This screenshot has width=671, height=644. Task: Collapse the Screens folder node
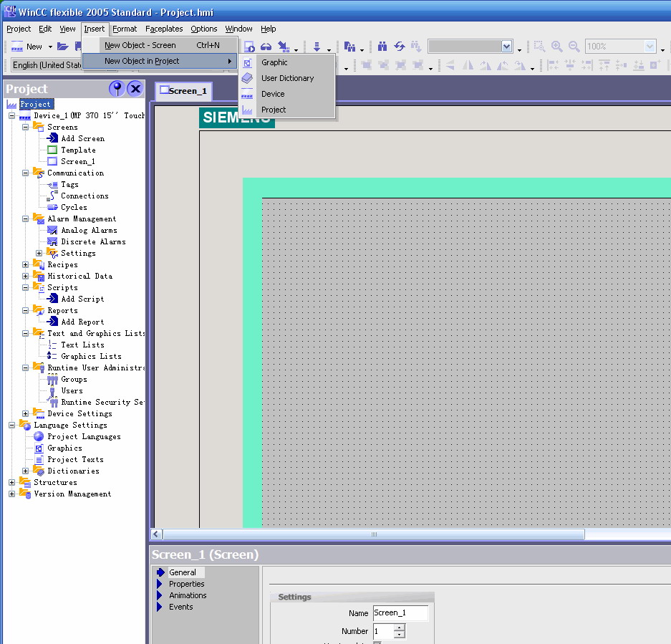[26, 128]
